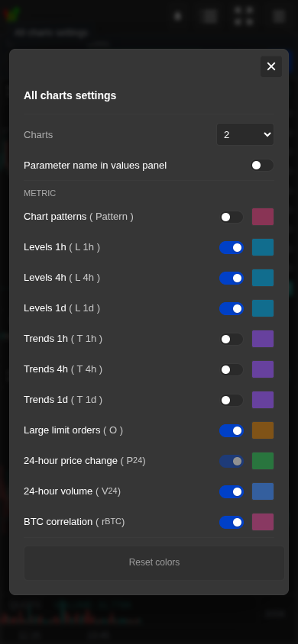
Task: Click the Reset colors button
Action: click(154, 562)
